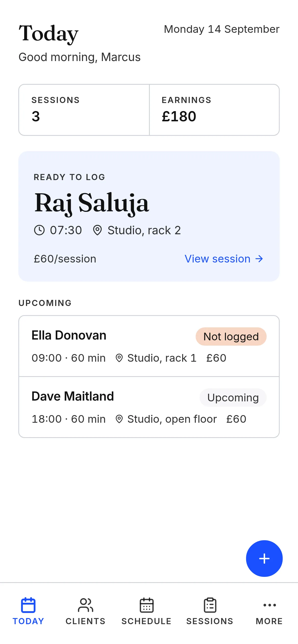The image size is (298, 644).
Task: Click the Upcoming status badge
Action: [233, 398]
